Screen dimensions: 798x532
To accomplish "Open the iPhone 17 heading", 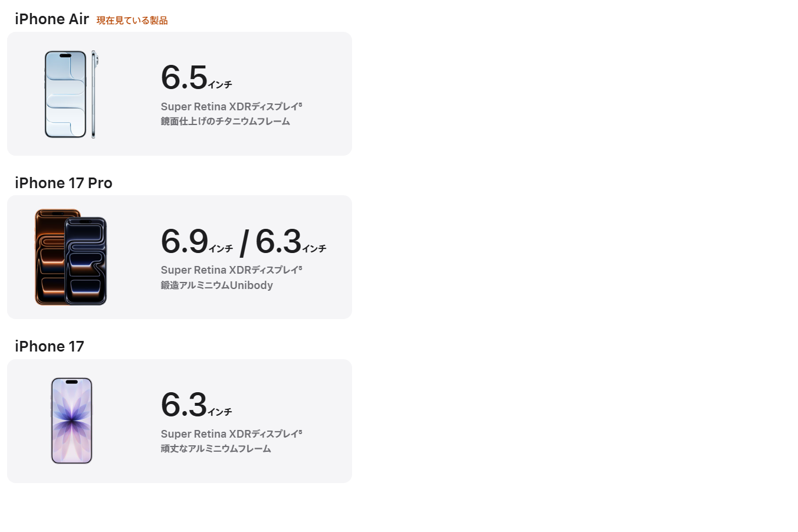I will coord(50,347).
